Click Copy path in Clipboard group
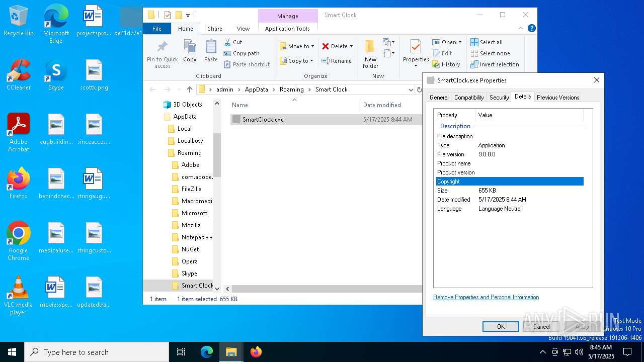This screenshot has width=644, height=362. (242, 53)
